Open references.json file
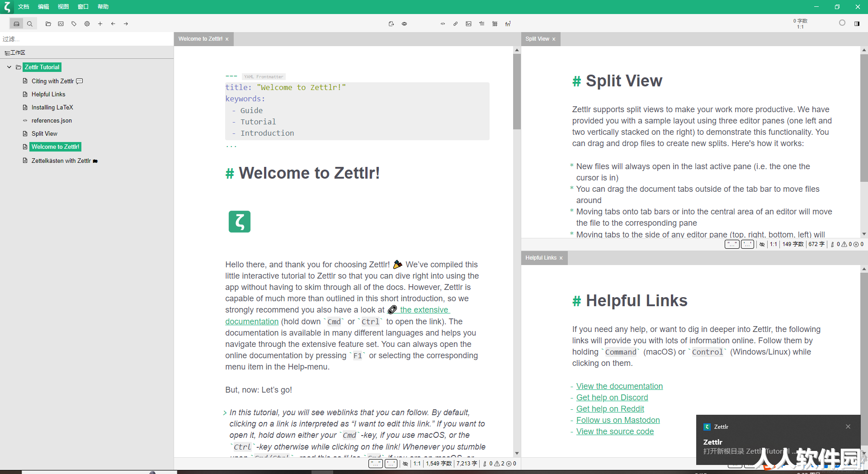This screenshot has width=868, height=474. tap(52, 121)
